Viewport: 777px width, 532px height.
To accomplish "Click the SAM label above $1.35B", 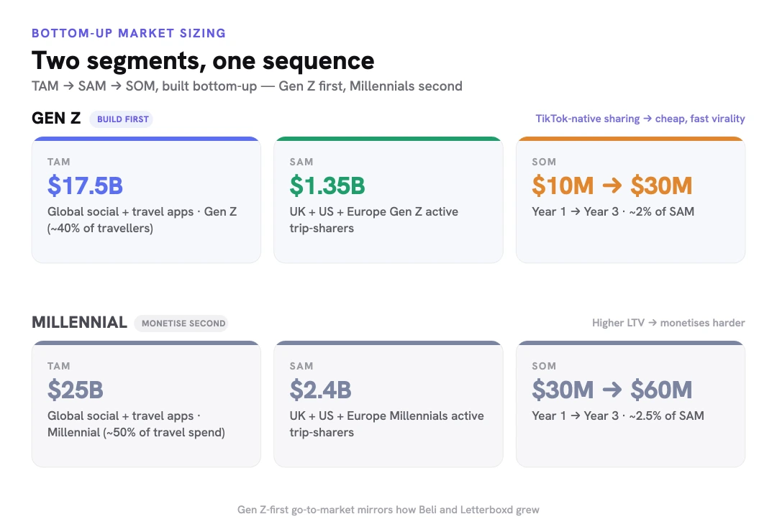I will (x=301, y=162).
